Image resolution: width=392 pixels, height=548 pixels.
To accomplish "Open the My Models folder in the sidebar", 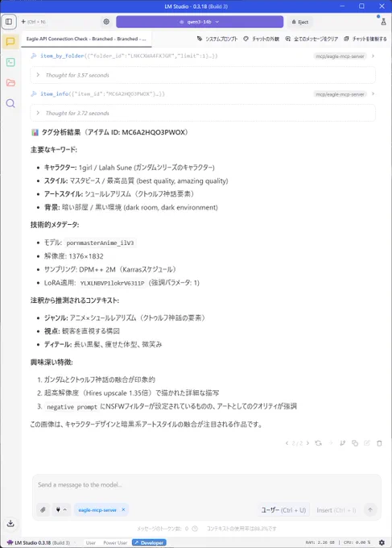I will click(x=10, y=83).
